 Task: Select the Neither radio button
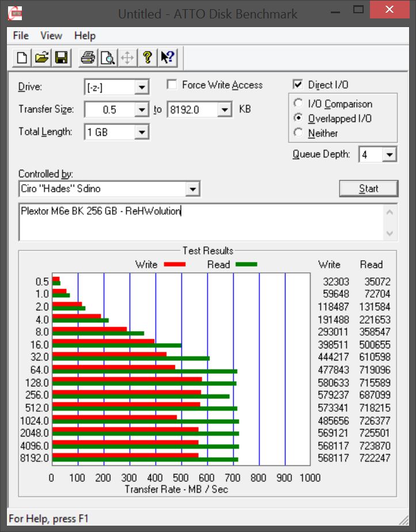click(298, 132)
